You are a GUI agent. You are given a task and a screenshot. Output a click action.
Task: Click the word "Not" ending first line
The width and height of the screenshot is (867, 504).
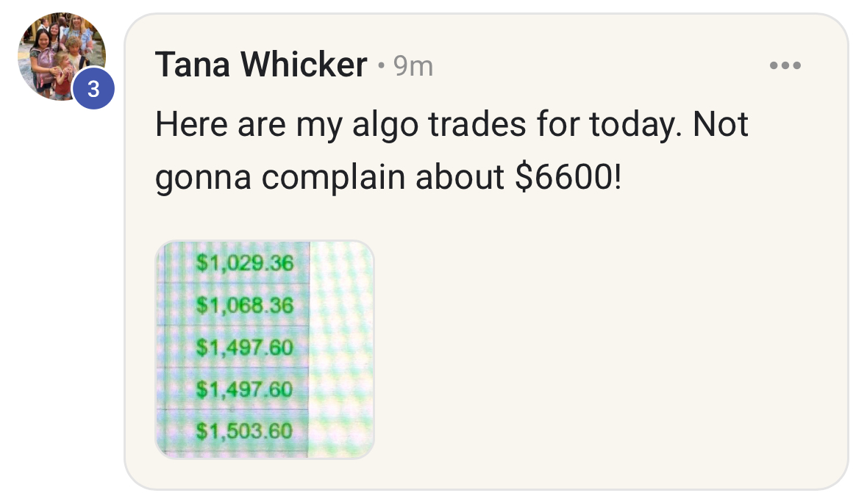pyautogui.click(x=721, y=123)
